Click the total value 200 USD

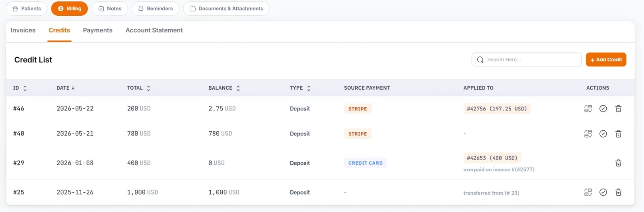139,109
